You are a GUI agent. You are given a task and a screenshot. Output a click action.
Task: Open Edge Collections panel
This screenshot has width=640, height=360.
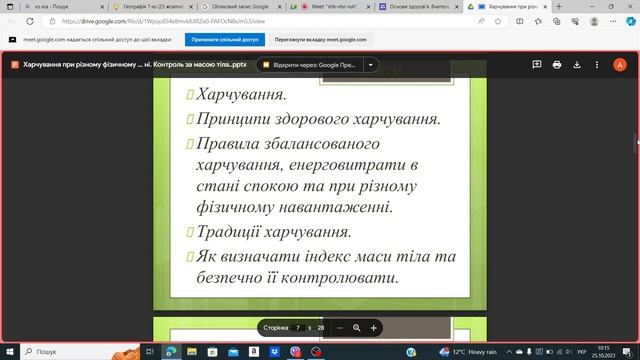557,21
